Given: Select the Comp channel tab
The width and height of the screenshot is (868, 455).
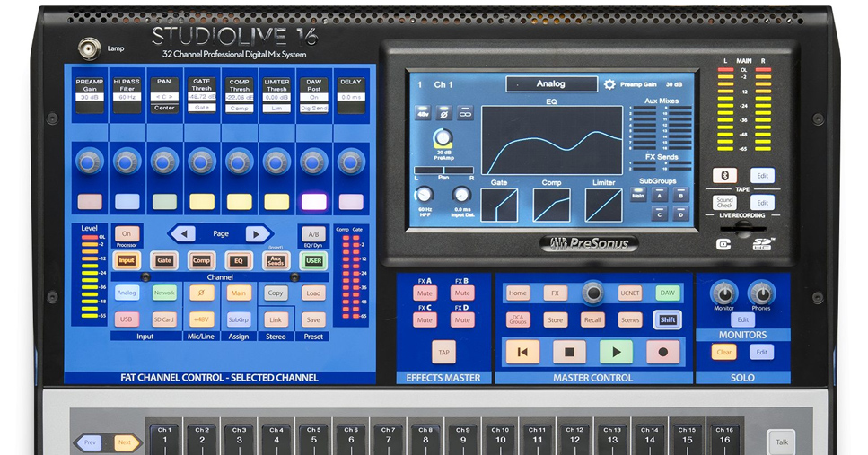Looking at the screenshot, I should [201, 260].
